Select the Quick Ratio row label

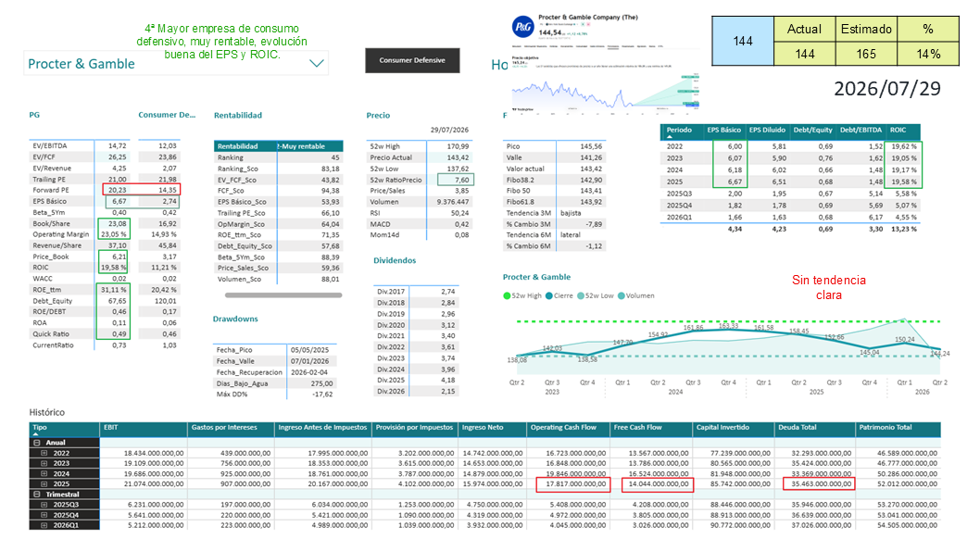51,334
